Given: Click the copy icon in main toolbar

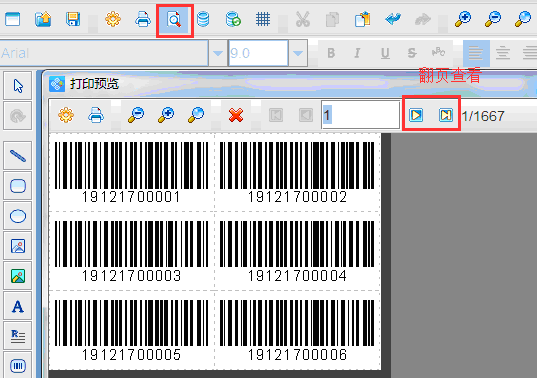Looking at the screenshot, I should point(332,19).
